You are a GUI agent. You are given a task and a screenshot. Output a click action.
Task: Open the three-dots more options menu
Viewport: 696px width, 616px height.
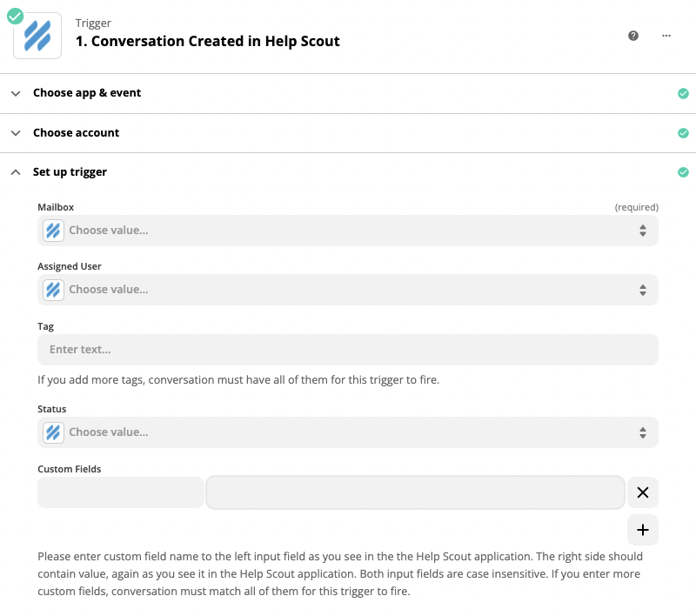pyautogui.click(x=666, y=36)
